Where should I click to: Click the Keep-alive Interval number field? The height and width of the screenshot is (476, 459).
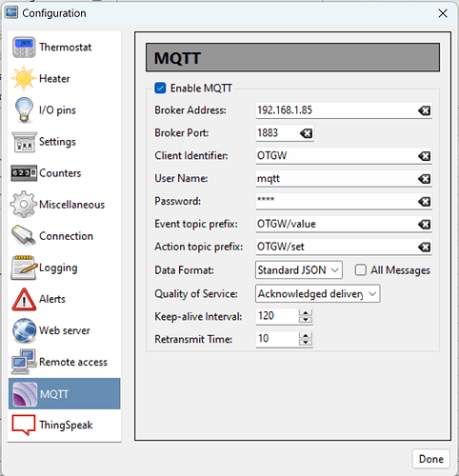pyautogui.click(x=277, y=316)
